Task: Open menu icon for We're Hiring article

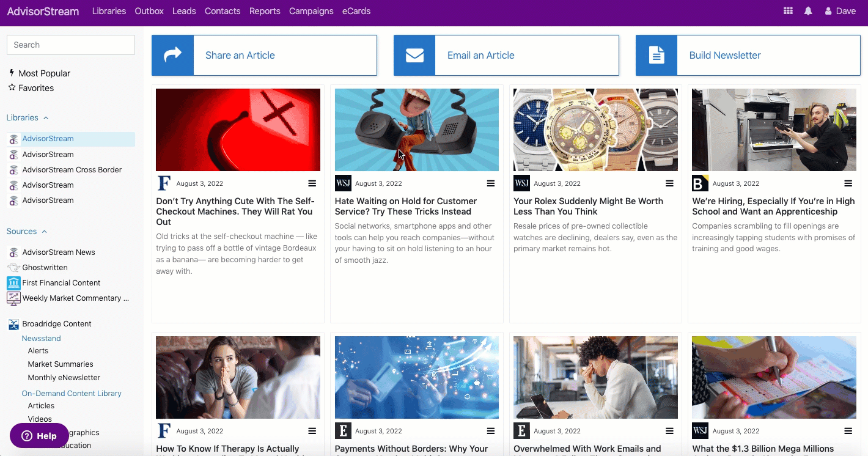Action: coord(848,183)
